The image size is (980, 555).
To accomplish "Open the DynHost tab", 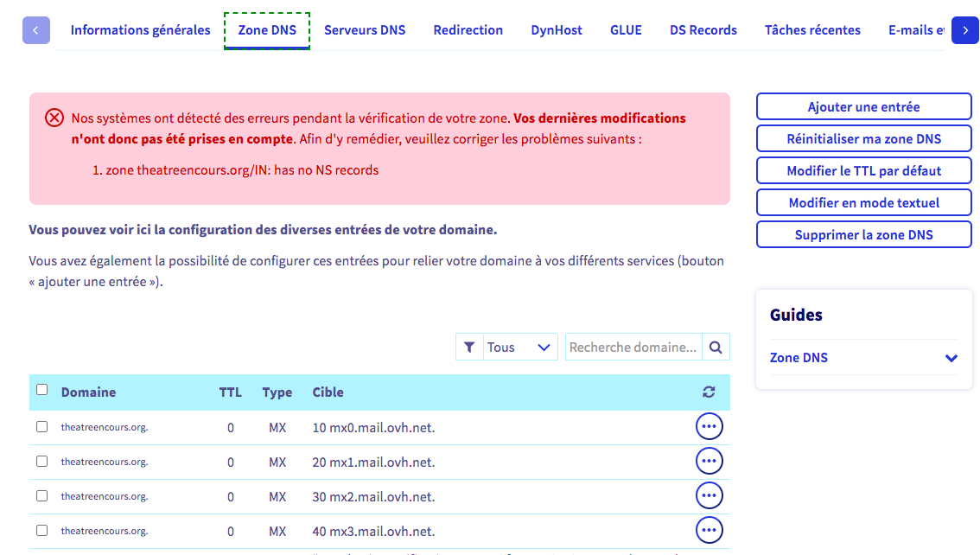I will 557,30.
